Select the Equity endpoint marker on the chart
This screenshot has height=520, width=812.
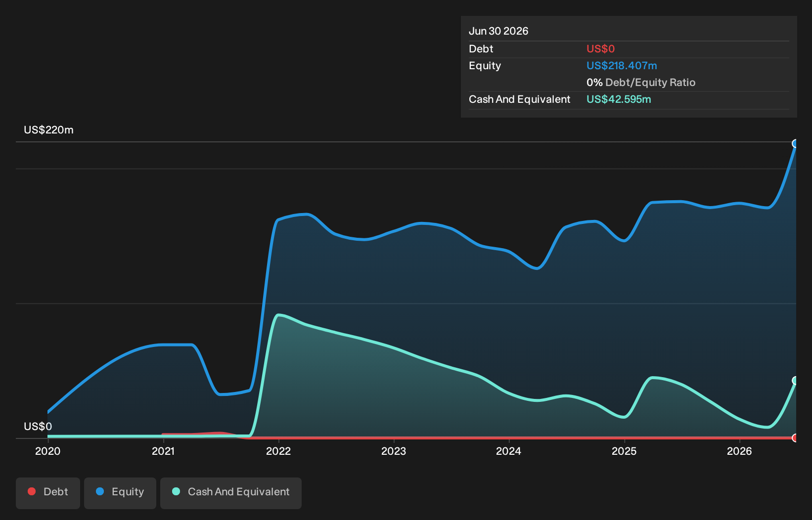click(x=795, y=144)
